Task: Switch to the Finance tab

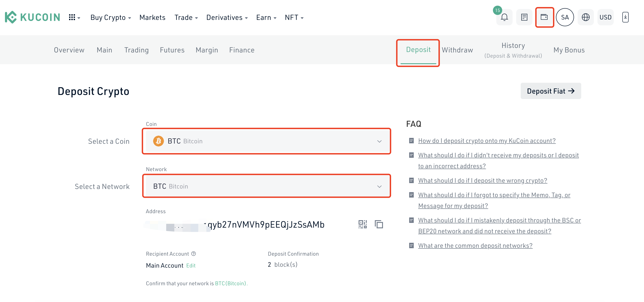Action: (x=242, y=50)
